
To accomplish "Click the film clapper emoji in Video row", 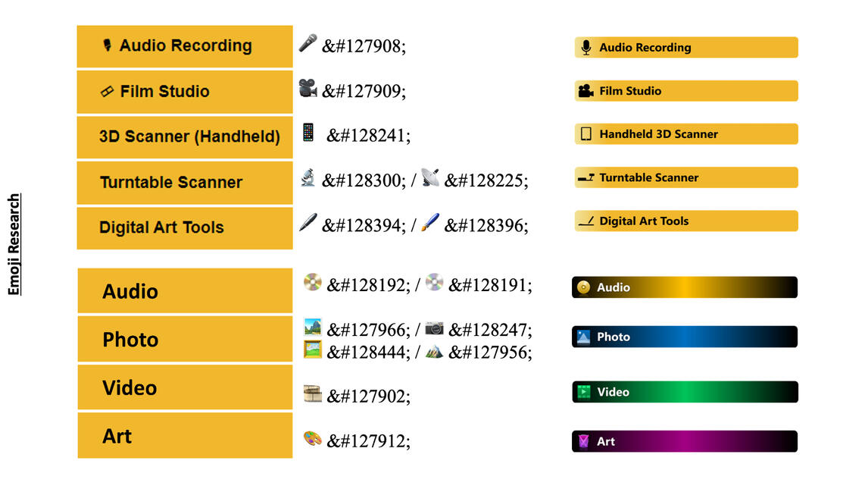I will pyautogui.click(x=312, y=393).
